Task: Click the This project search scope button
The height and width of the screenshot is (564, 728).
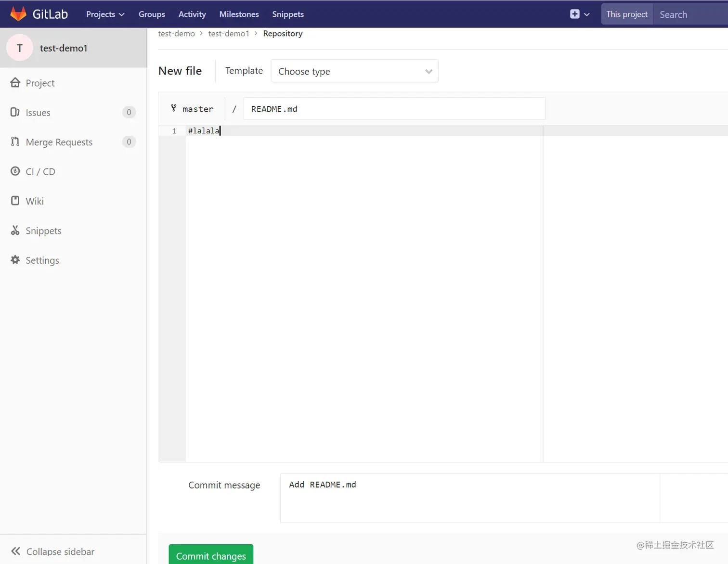Action: pyautogui.click(x=627, y=14)
